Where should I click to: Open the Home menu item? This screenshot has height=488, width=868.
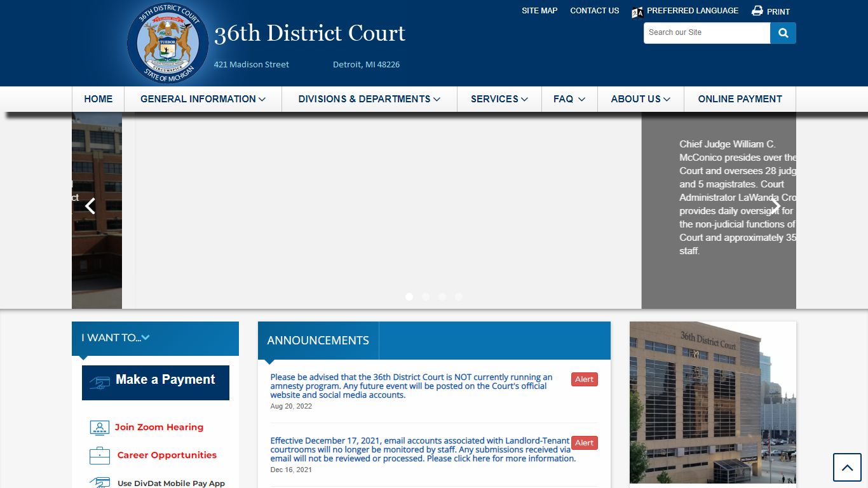point(98,99)
